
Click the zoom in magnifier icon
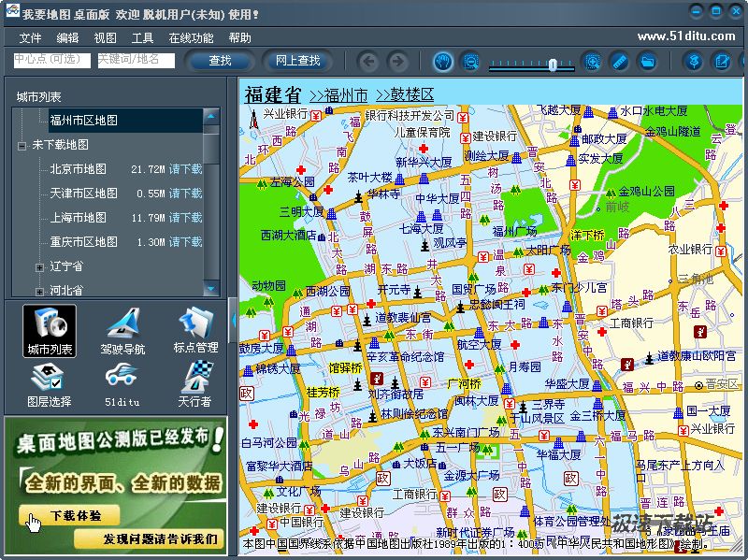point(591,62)
